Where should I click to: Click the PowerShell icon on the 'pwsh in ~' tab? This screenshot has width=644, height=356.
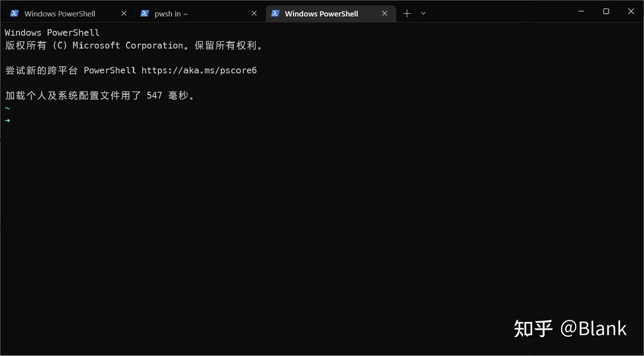click(x=145, y=13)
